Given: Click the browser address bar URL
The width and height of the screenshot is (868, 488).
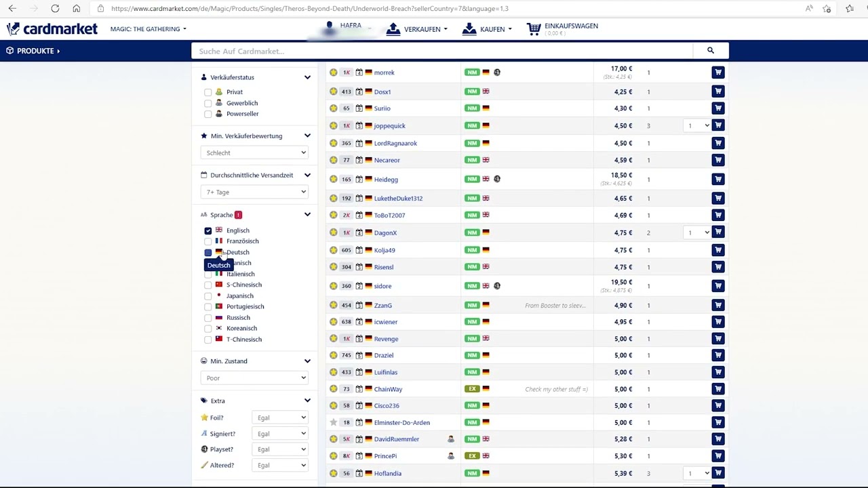Looking at the screenshot, I should pyautogui.click(x=310, y=8).
